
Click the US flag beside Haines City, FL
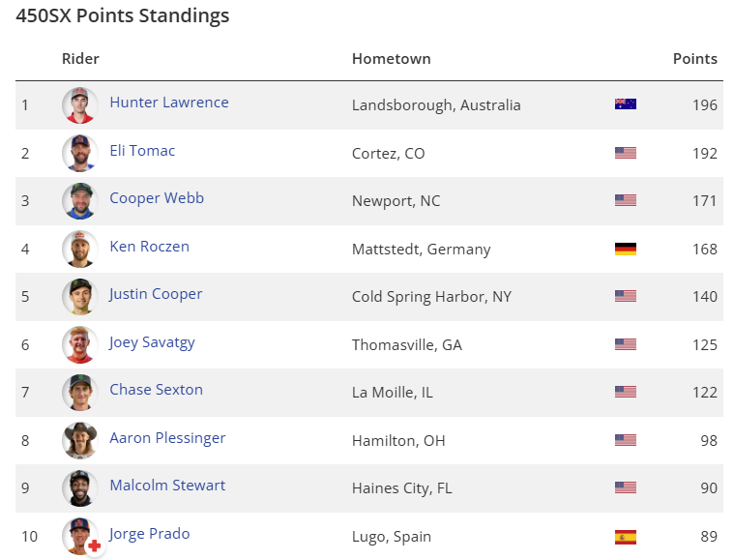625,488
